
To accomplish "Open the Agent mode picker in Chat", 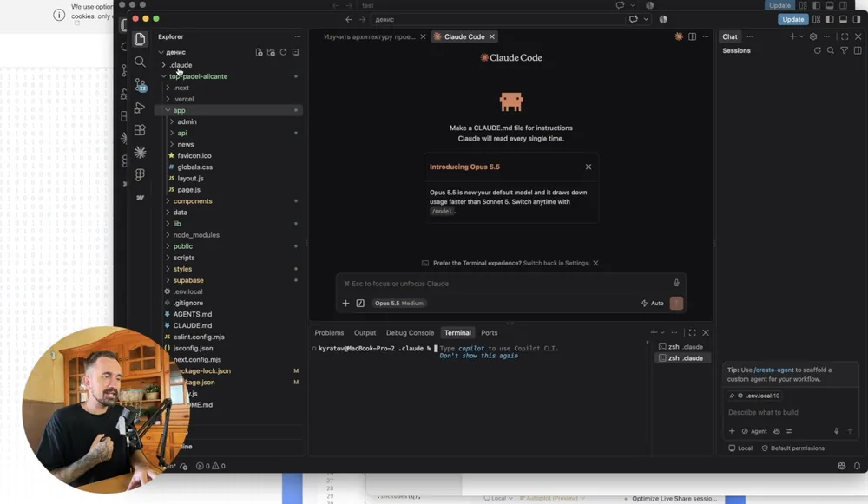I will [x=754, y=431].
